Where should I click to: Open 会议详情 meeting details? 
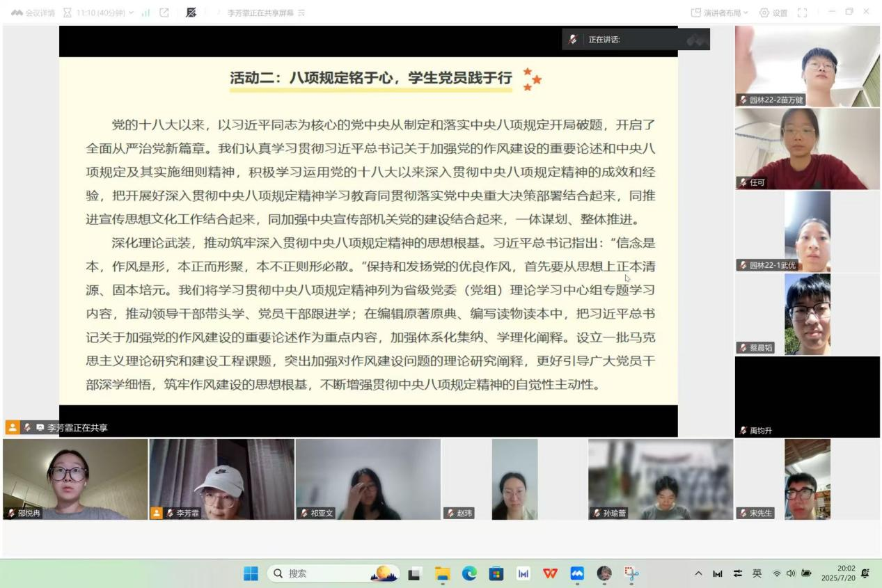click(33, 13)
